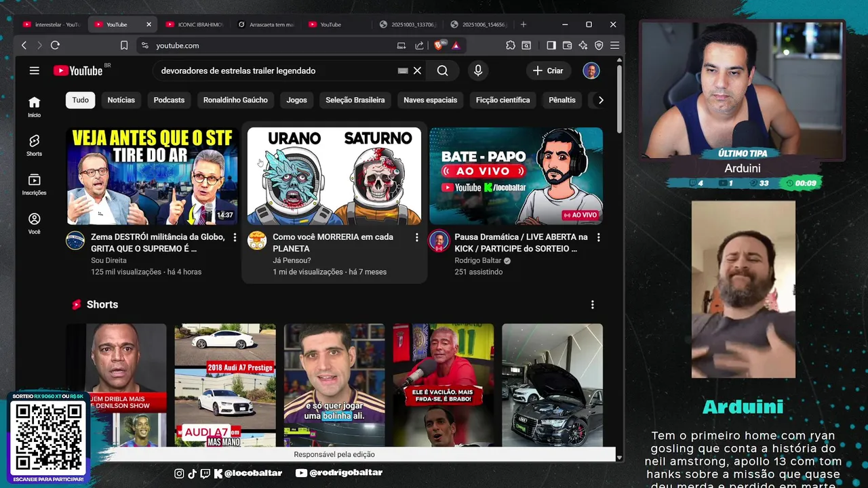The image size is (868, 488).
Task: Select the Ronaldinho Gaúcho chip
Action: [235, 100]
